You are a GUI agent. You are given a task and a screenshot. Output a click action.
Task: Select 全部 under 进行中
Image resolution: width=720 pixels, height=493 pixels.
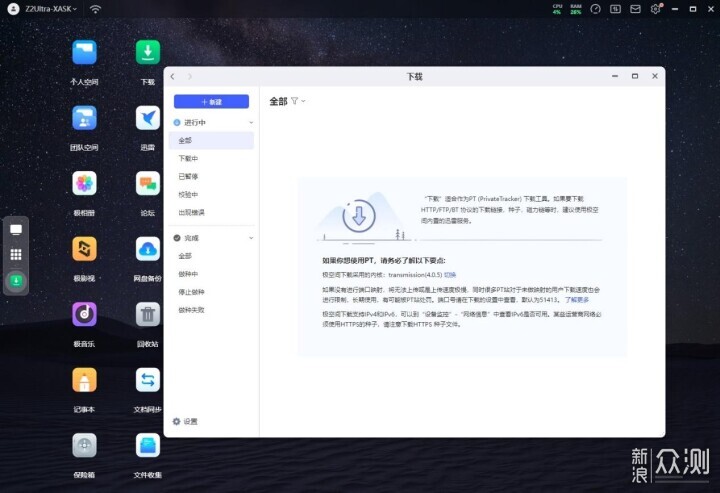pyautogui.click(x=211, y=140)
